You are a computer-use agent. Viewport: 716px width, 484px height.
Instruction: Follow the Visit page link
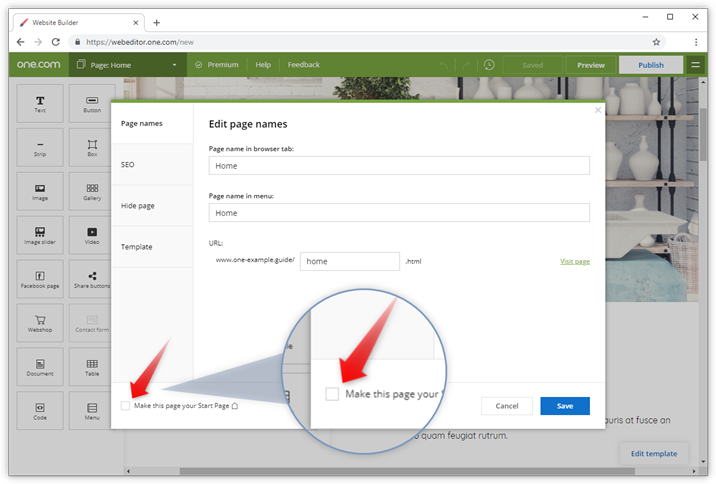pyautogui.click(x=574, y=261)
